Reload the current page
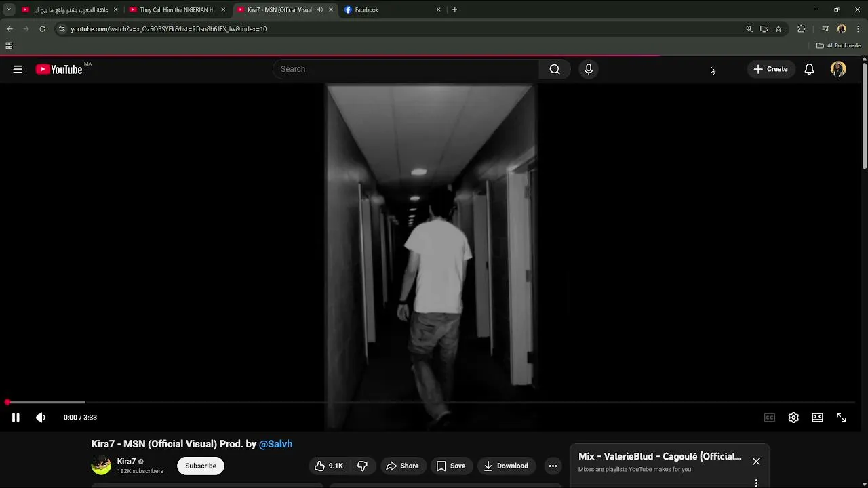Screen dimensions: 868x488 [x=42, y=28]
